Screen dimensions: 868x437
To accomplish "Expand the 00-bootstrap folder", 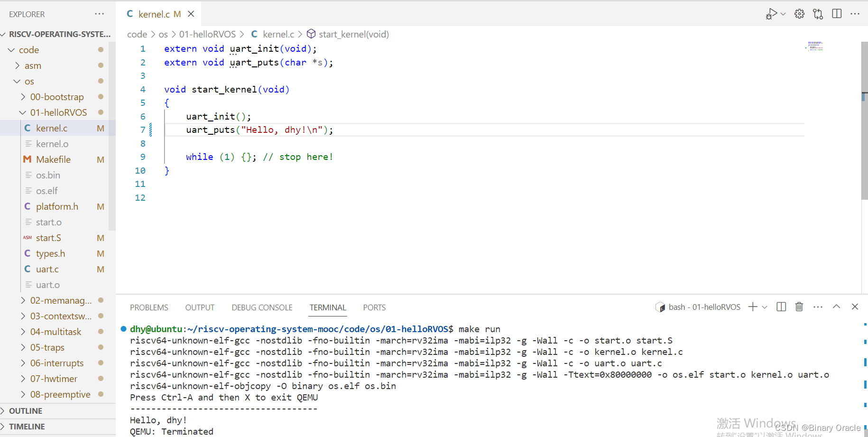I will (x=58, y=97).
